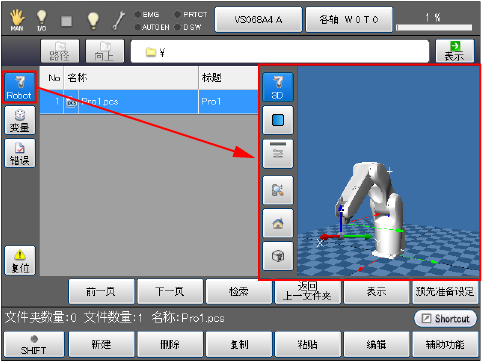The image size is (482, 361).
Task: Toggle the I/O light bulb icon
Action: tap(42, 20)
